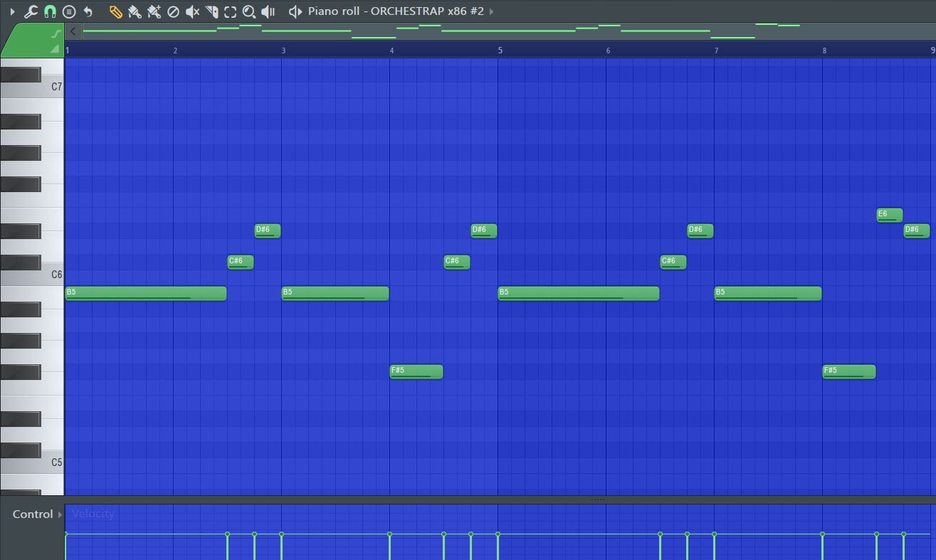Select the Delete tool
936x560 pixels.
click(173, 11)
